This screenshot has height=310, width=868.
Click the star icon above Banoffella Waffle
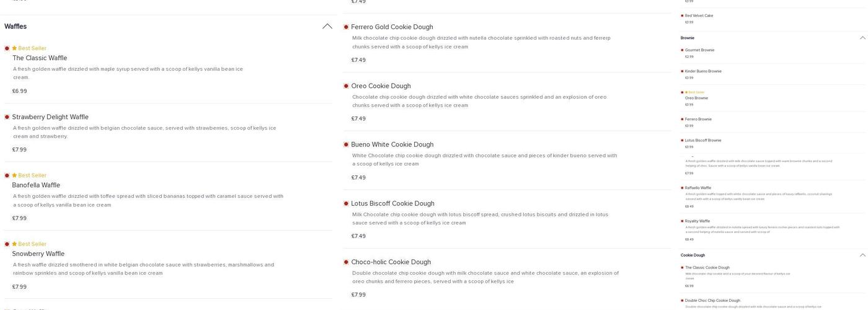pos(14,175)
